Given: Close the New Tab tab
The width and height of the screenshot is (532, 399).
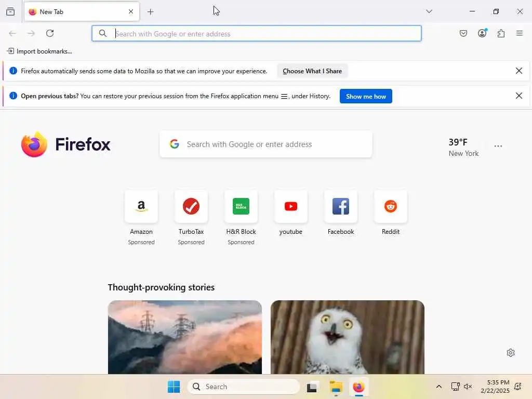Looking at the screenshot, I should click(x=131, y=11).
